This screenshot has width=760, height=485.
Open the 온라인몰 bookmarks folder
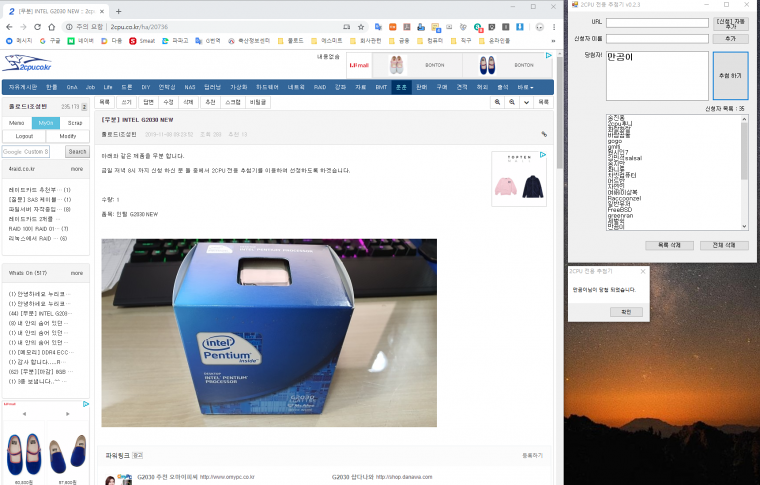click(x=494, y=41)
